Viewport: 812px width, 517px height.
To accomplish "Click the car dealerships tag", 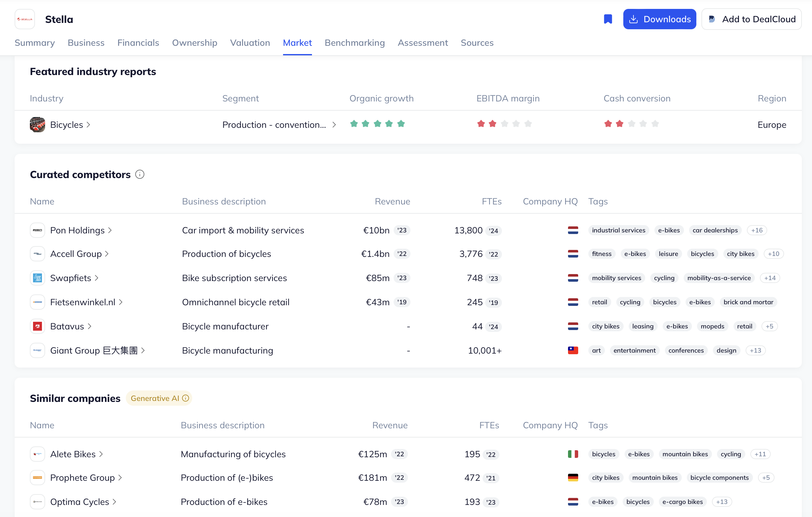I will pos(715,230).
